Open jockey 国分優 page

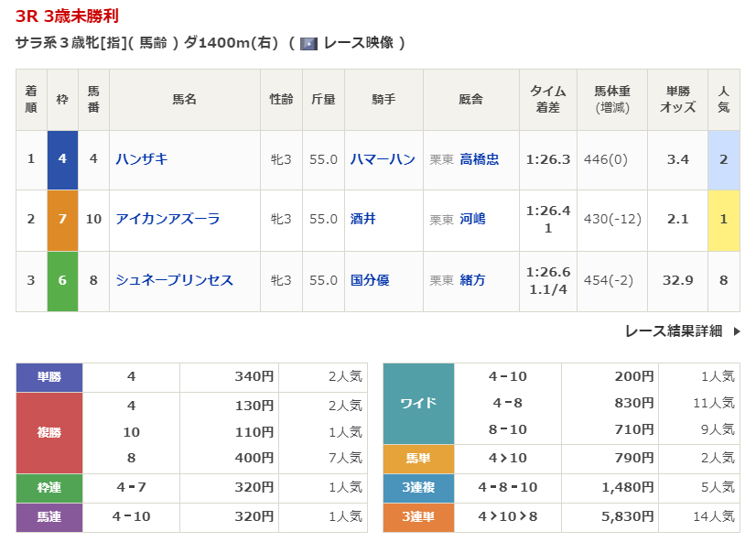[x=370, y=280]
